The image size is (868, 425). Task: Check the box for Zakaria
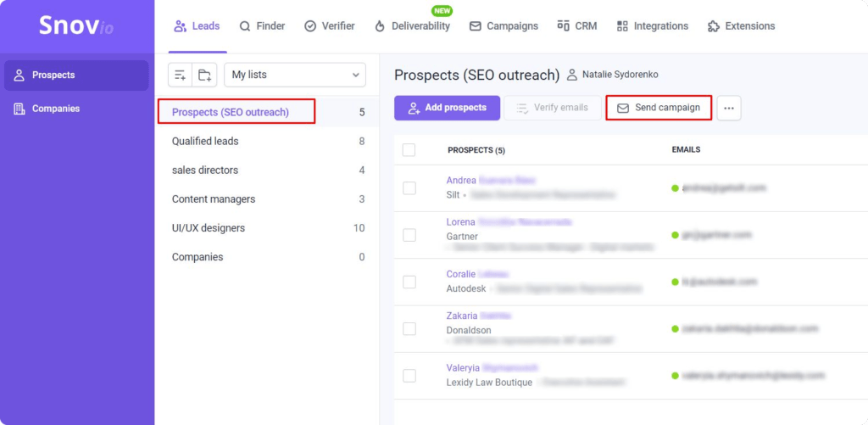coord(409,329)
